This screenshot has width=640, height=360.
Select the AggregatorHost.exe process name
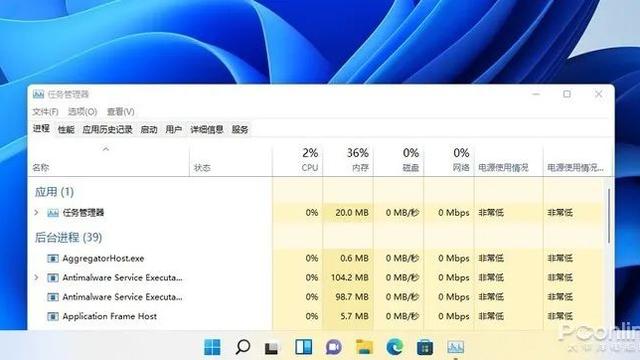(103, 258)
